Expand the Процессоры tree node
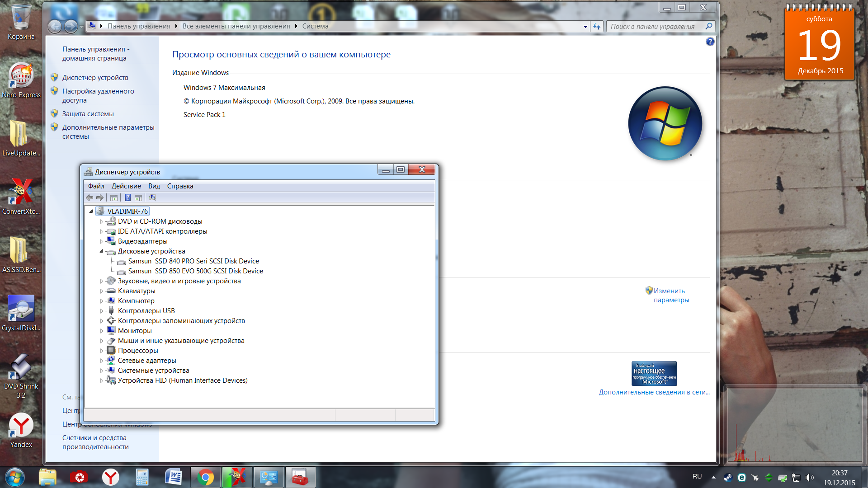 (102, 351)
